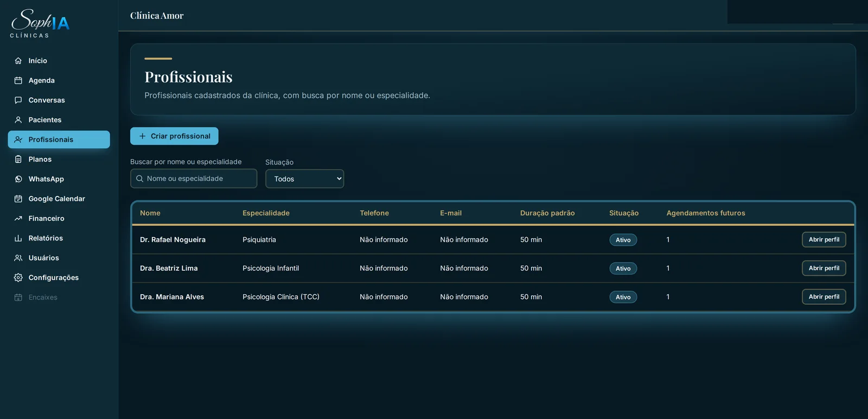Click the Google Calendar icon
This screenshot has height=419, width=868.
tap(18, 199)
